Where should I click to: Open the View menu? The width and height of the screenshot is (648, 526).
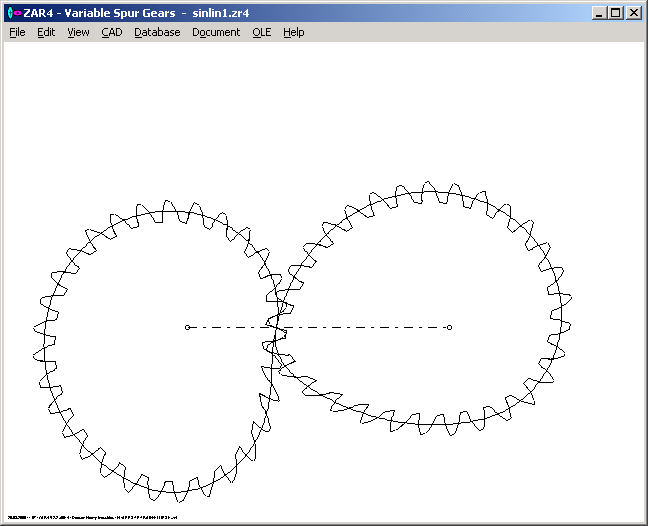tap(78, 32)
